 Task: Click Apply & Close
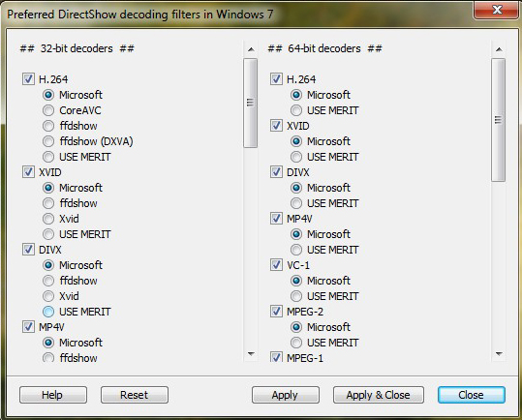378,395
